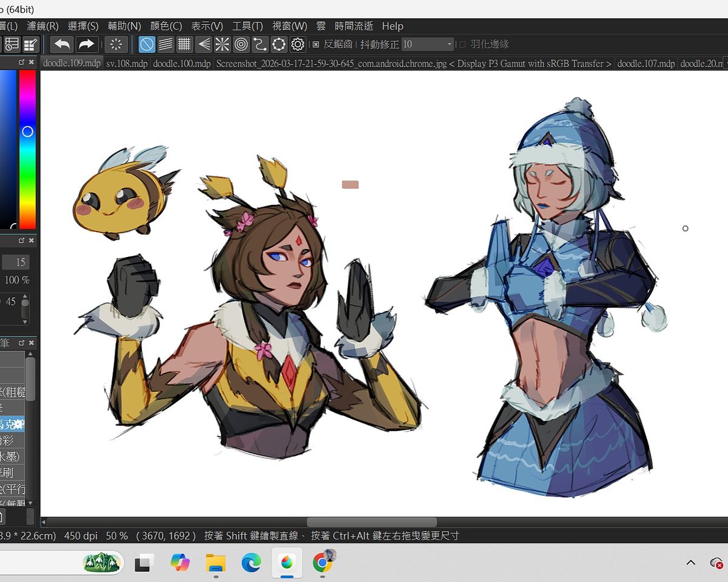Viewport: 728px width, 582px height.
Task: Click the MediBang Paint taskbar icon
Action: 286,563
